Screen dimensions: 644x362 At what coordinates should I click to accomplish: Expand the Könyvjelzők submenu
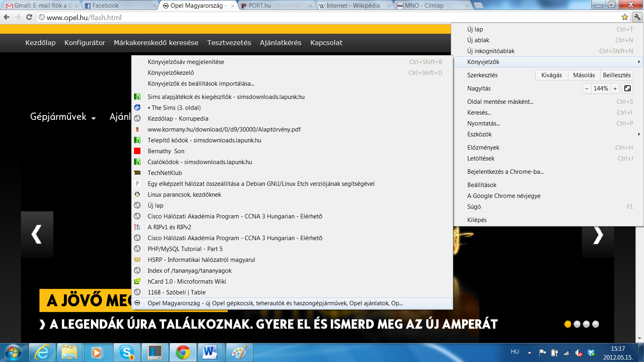coord(548,62)
